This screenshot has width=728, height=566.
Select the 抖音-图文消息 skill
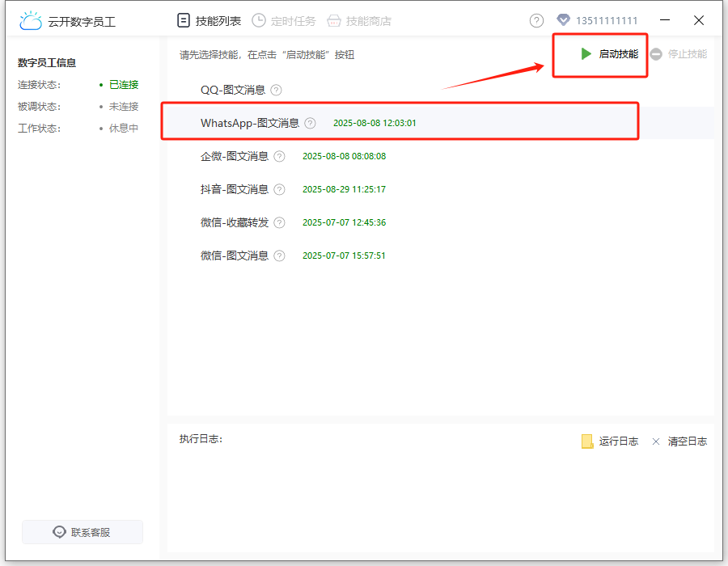pos(235,189)
